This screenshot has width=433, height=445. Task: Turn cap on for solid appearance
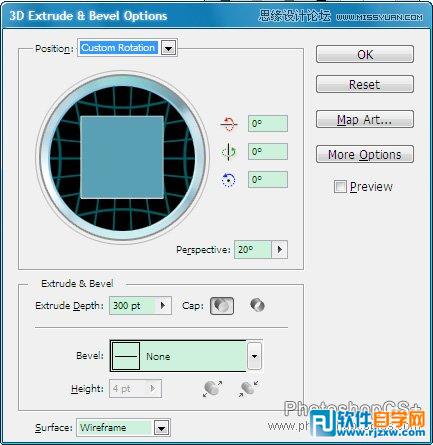tap(222, 306)
